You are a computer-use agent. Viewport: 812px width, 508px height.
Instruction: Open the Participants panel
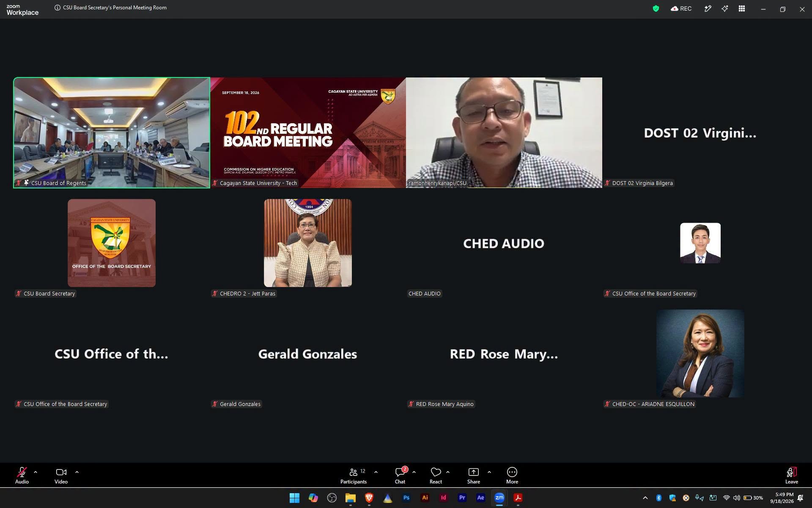tap(354, 475)
